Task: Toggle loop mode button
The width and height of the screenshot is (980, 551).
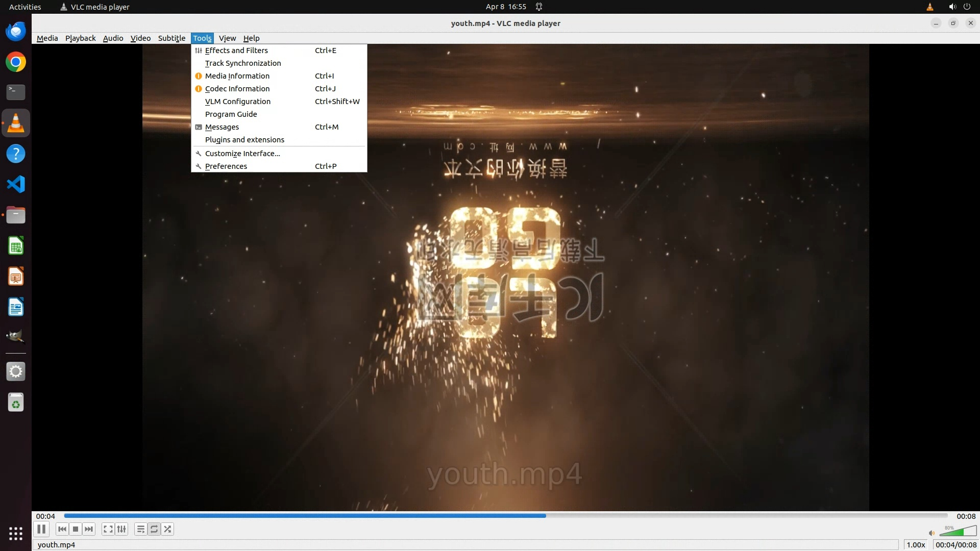Action: 154,529
